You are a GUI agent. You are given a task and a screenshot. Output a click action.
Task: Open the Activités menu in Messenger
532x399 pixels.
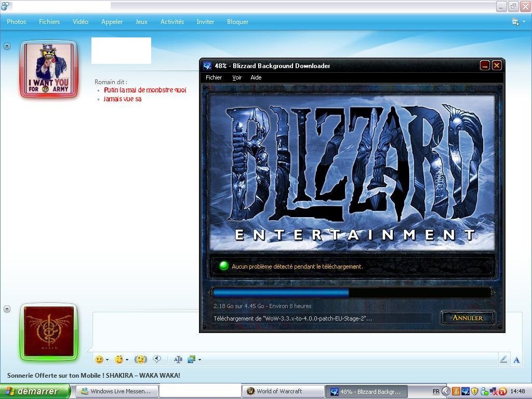pos(172,22)
